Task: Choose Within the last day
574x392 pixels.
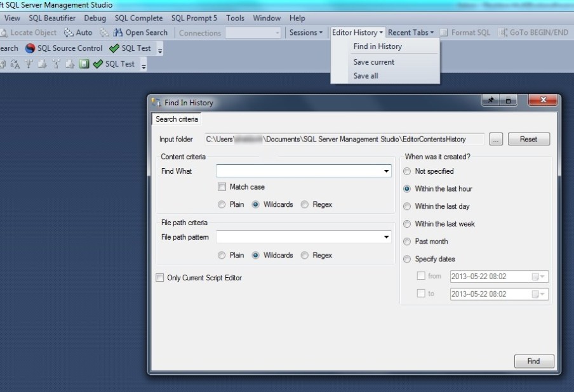Action: point(407,206)
